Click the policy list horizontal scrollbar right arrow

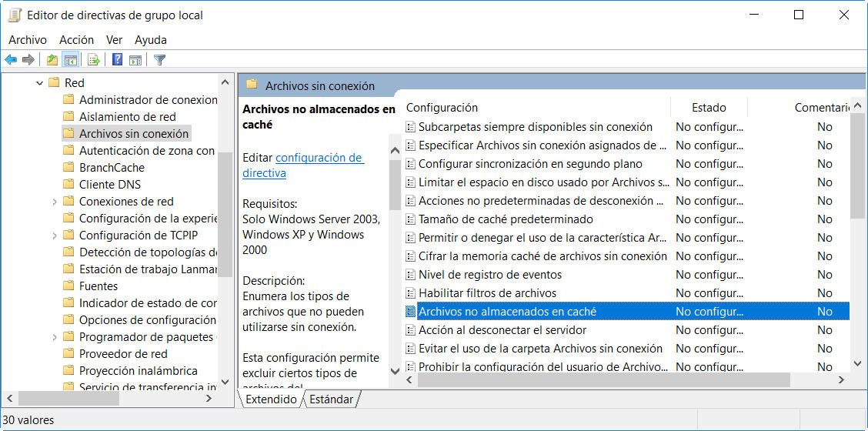pos(841,380)
